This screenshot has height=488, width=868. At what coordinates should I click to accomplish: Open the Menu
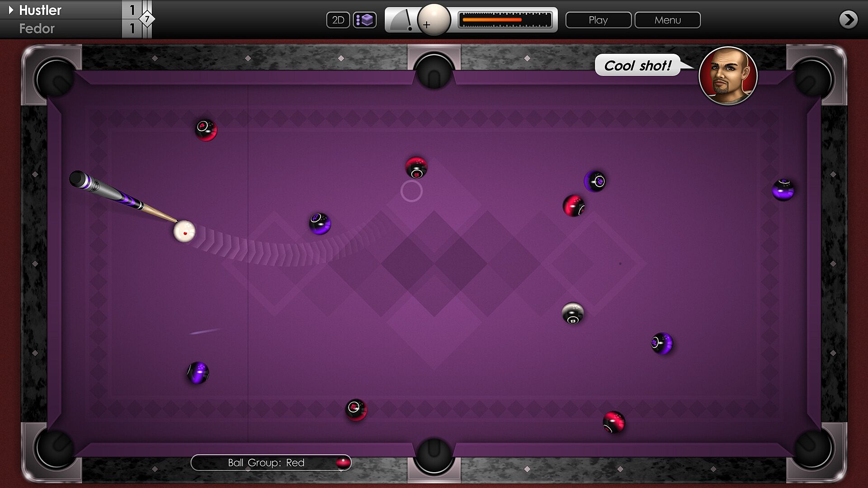[x=667, y=20]
